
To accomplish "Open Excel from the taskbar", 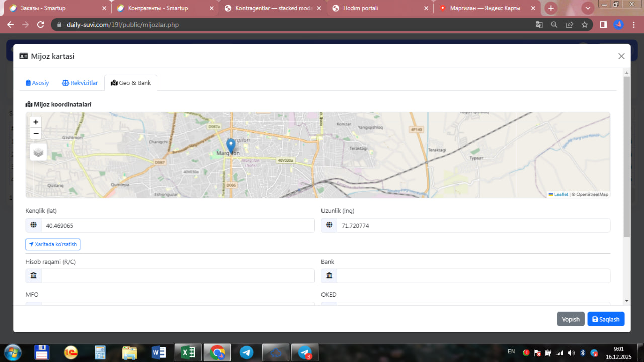I will coord(188,353).
